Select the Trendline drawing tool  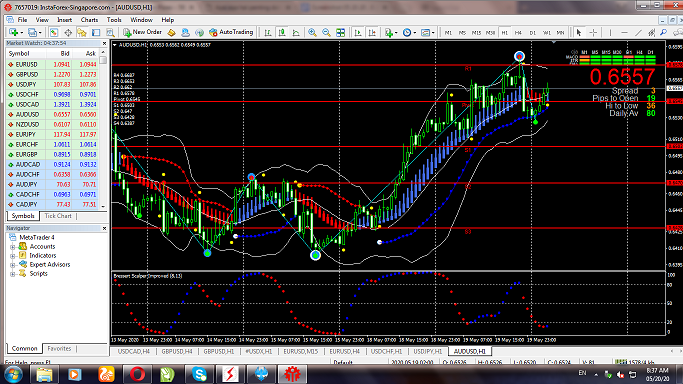[x=638, y=32]
